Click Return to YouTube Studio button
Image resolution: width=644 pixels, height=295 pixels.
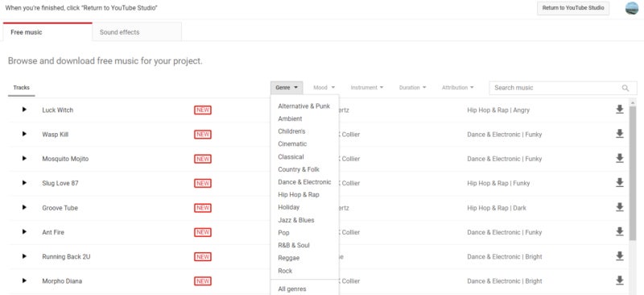pyautogui.click(x=573, y=8)
